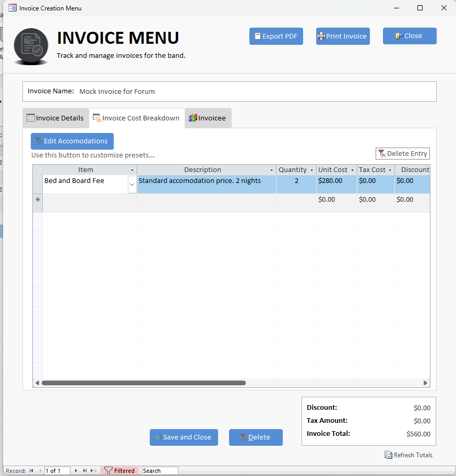456x476 pixels.
Task: Click the Invoice Total value $560.00
Action: tap(418, 434)
